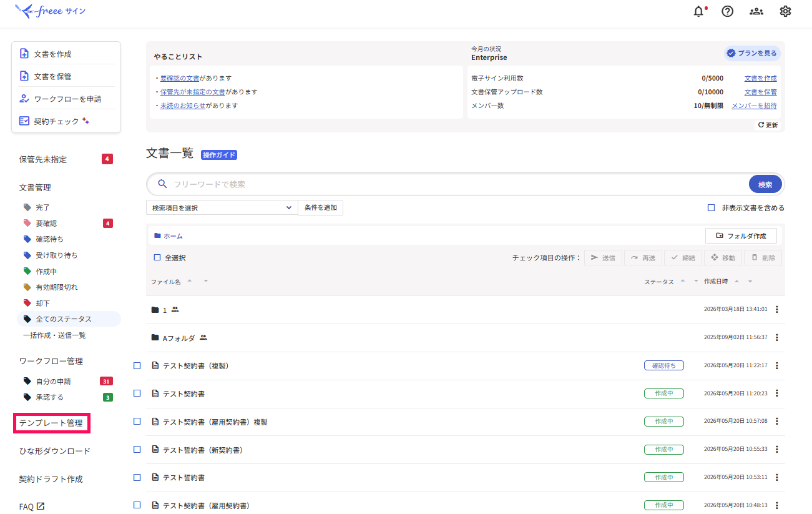Click the フォルダ作成 button
This screenshot has width=812, height=514.
point(741,235)
